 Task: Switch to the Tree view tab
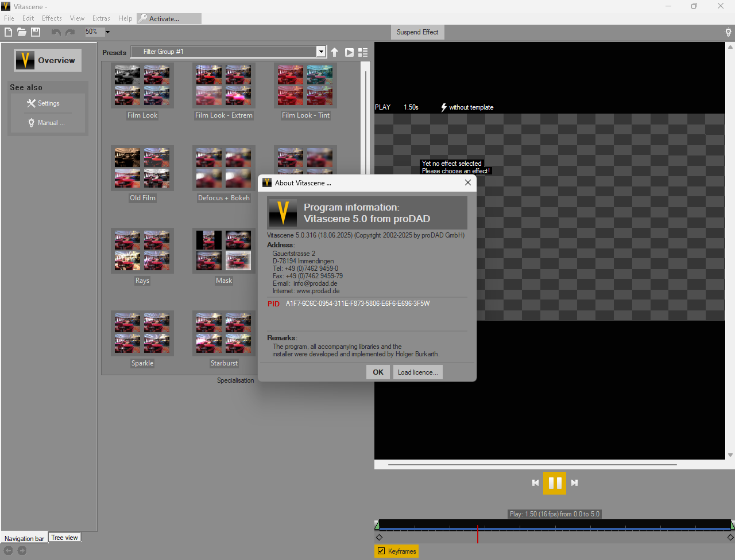[64, 538]
